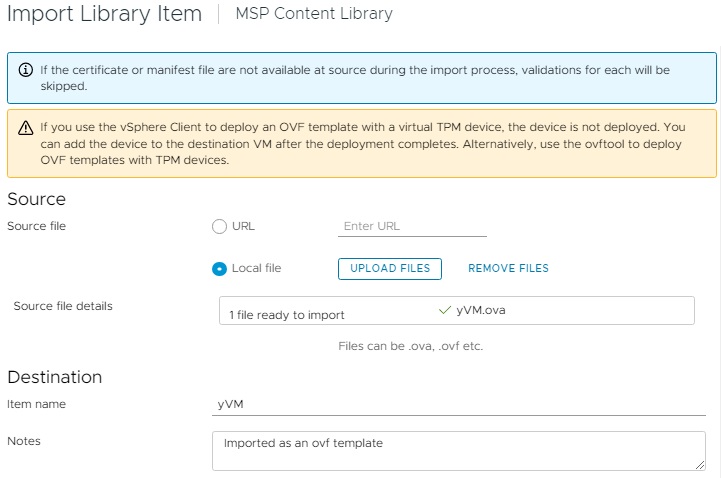Image resolution: width=721 pixels, height=478 pixels.
Task: Click the green checkmark beside yVM.ova
Action: (x=445, y=310)
